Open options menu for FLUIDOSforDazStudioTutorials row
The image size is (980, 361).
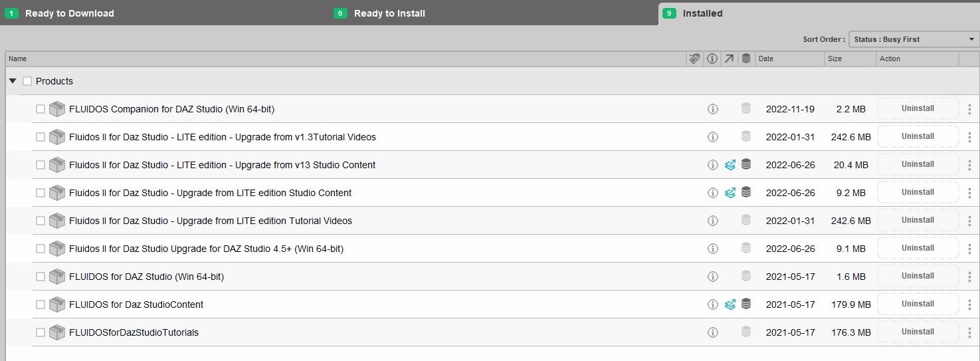click(x=969, y=332)
